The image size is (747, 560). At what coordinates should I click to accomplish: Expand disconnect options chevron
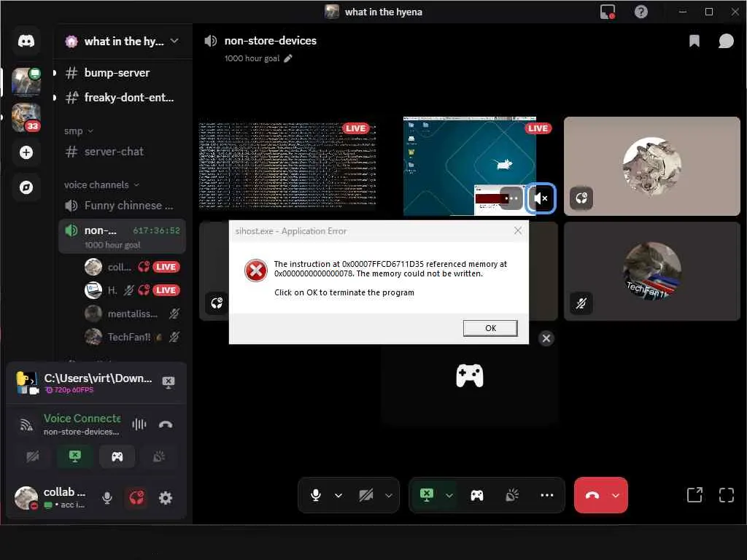click(616, 495)
